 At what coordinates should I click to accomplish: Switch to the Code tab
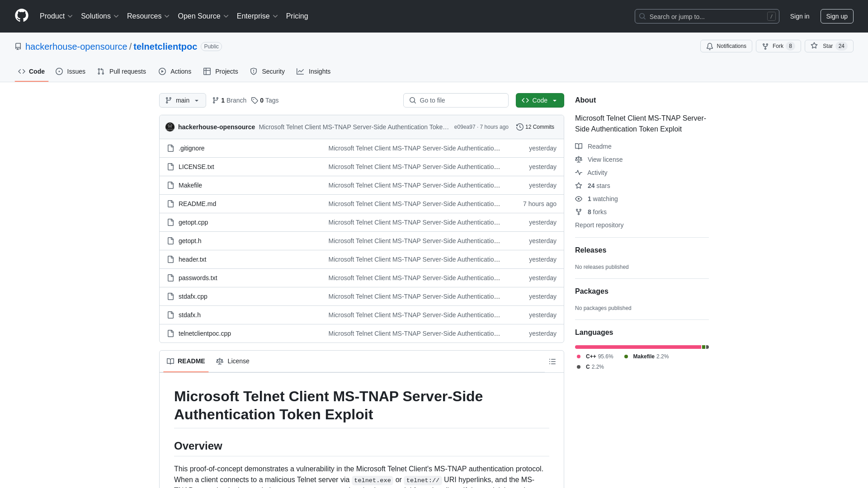[x=32, y=71]
